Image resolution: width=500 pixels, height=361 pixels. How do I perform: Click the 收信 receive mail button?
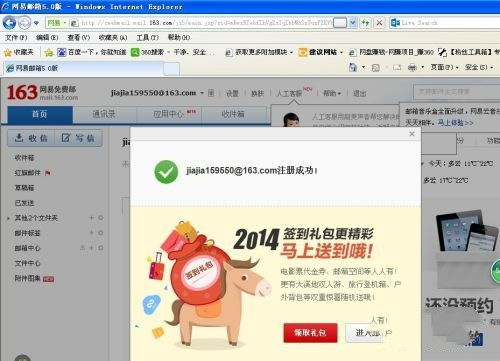31,138
